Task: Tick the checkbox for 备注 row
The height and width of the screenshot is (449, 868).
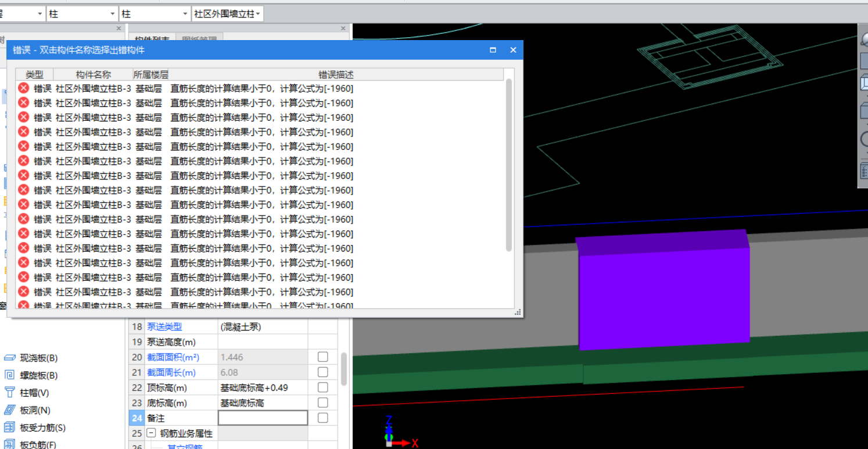Action: [x=323, y=418]
